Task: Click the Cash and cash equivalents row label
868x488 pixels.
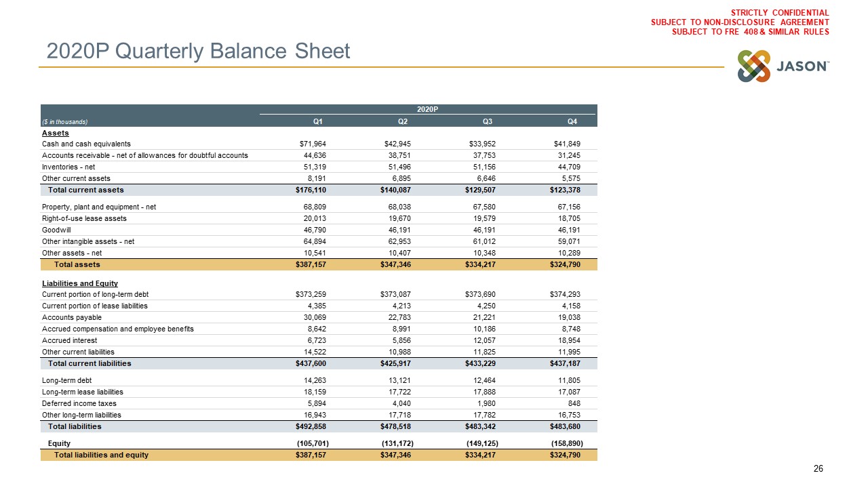Action: (x=86, y=144)
